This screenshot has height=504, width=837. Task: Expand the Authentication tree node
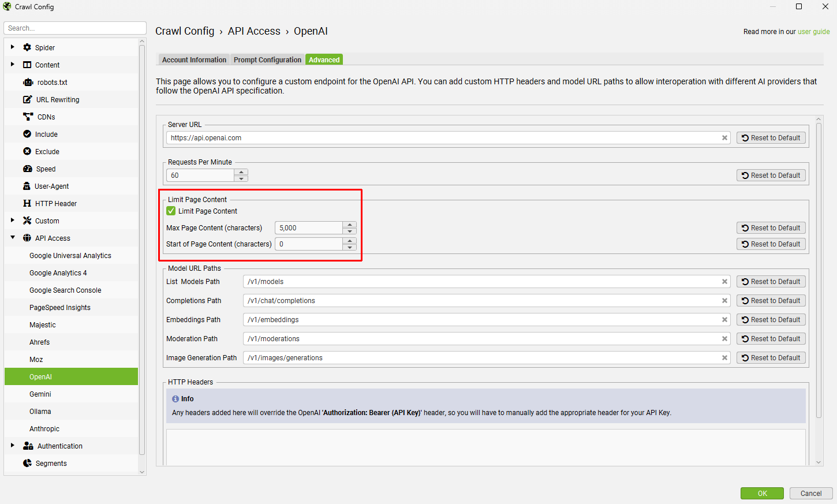13,446
